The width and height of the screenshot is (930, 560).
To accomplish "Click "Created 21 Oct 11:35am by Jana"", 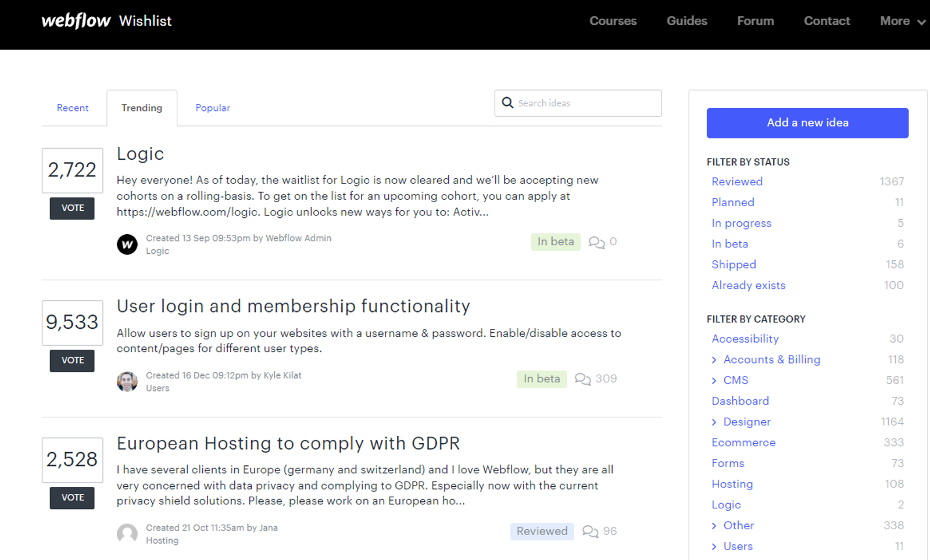I will point(212,528).
